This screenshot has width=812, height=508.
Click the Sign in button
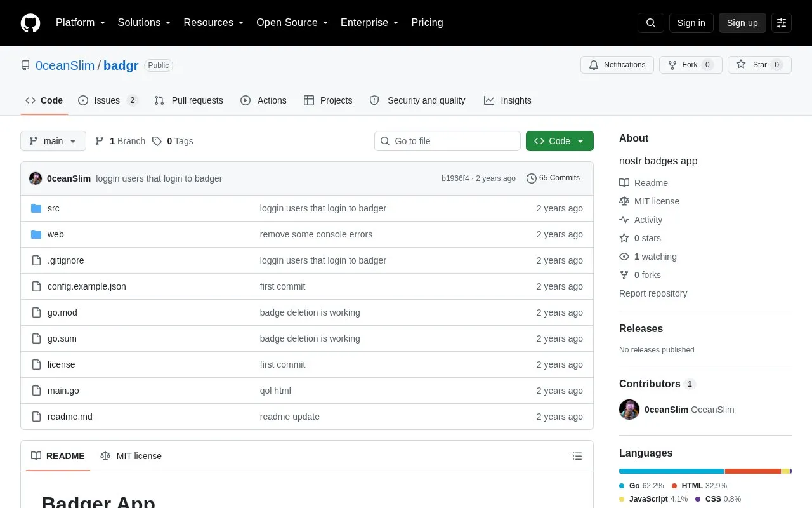691,23
